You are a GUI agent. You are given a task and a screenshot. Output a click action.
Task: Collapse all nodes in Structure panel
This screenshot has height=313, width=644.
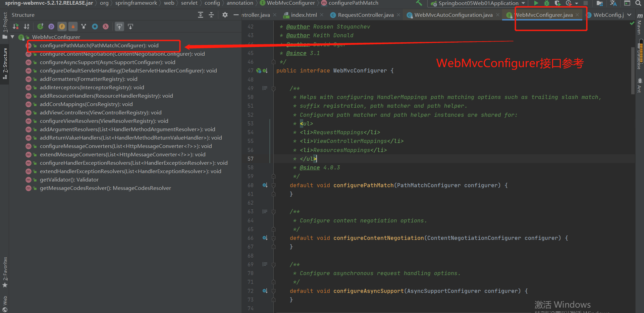(x=211, y=15)
